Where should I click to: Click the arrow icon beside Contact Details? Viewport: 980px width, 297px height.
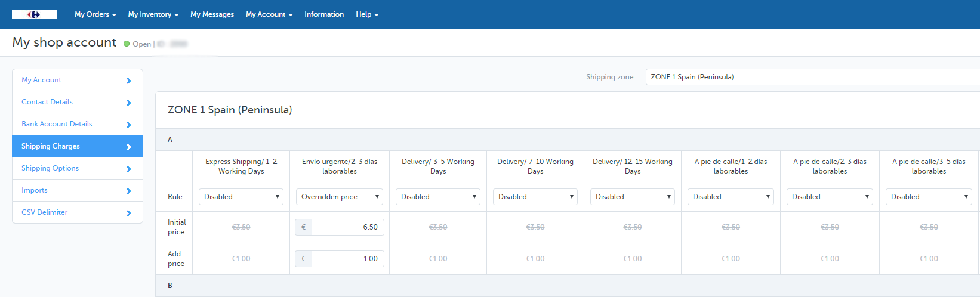128,103
